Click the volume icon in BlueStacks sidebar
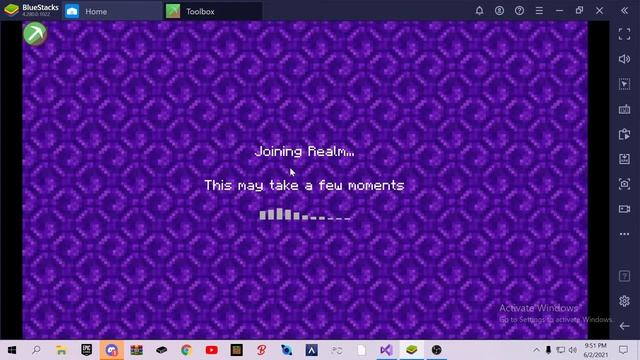The image size is (640, 360). 624,59
